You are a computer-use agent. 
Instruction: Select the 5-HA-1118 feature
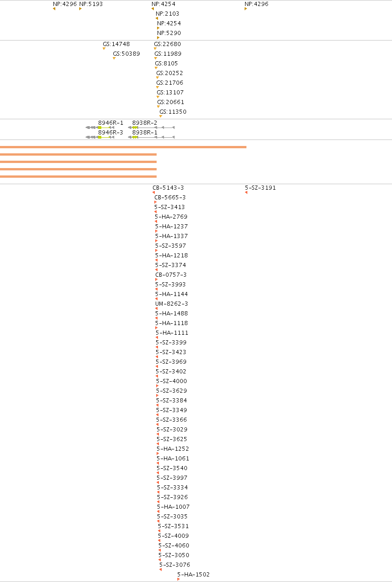click(x=171, y=323)
